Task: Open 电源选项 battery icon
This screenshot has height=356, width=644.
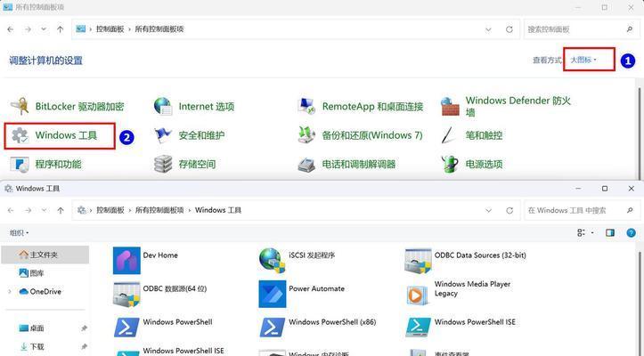Action: (450, 165)
